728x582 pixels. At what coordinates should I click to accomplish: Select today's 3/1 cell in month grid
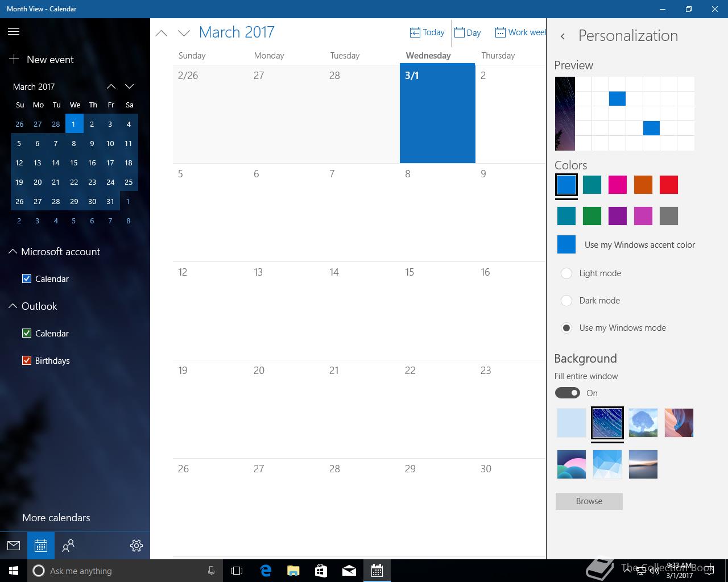click(x=437, y=114)
